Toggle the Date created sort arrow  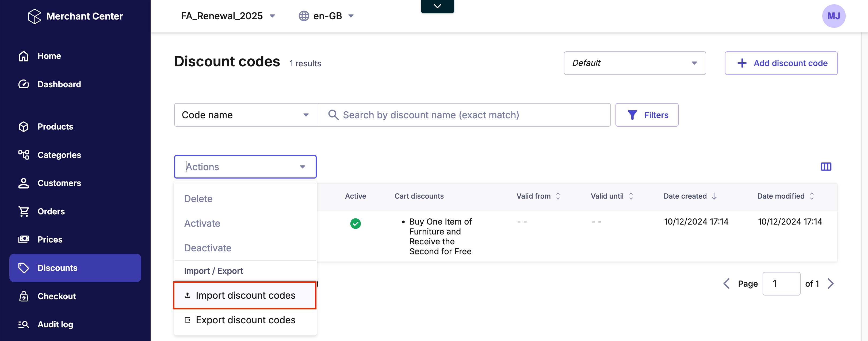point(714,196)
